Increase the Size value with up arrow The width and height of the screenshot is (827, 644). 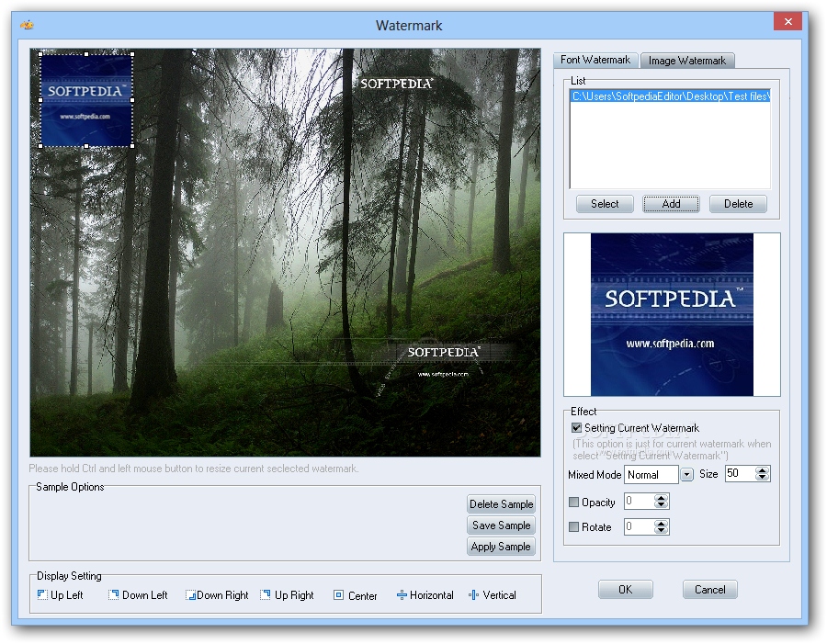click(762, 470)
